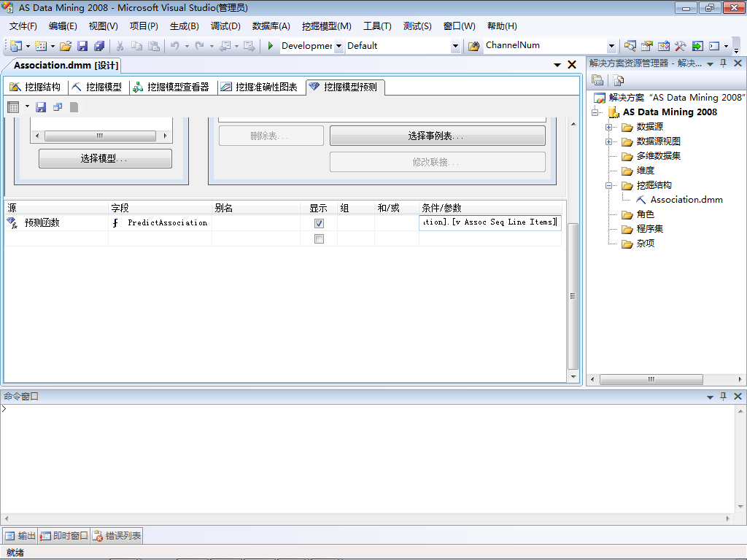Click the 选择模型... button
This screenshot has height=560, width=747.
pyautogui.click(x=105, y=158)
